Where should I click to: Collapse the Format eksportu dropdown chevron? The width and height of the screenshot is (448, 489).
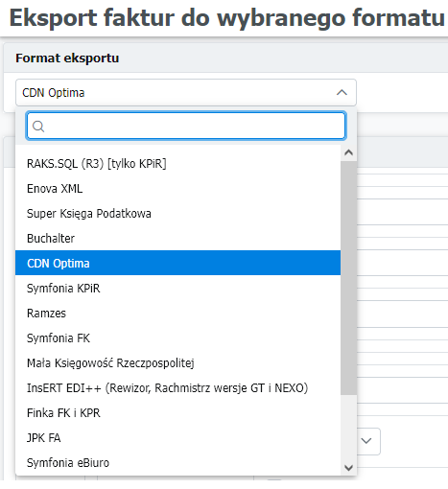point(342,93)
